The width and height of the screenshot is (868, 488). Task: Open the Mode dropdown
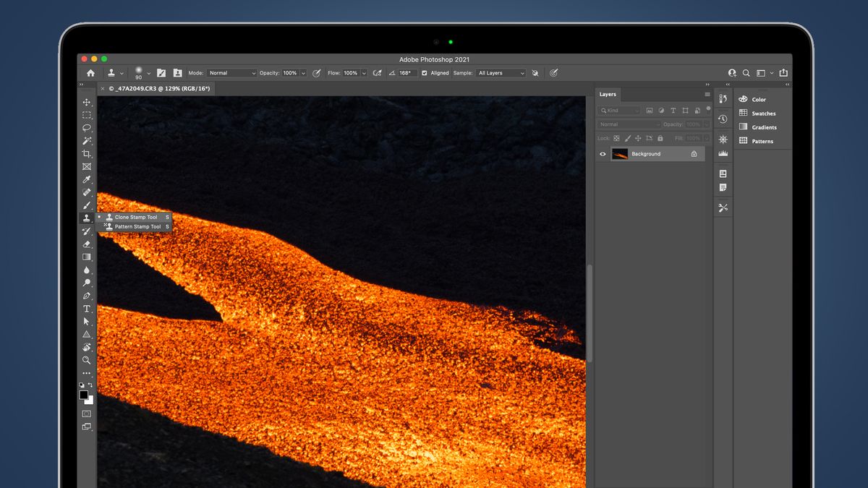[231, 73]
